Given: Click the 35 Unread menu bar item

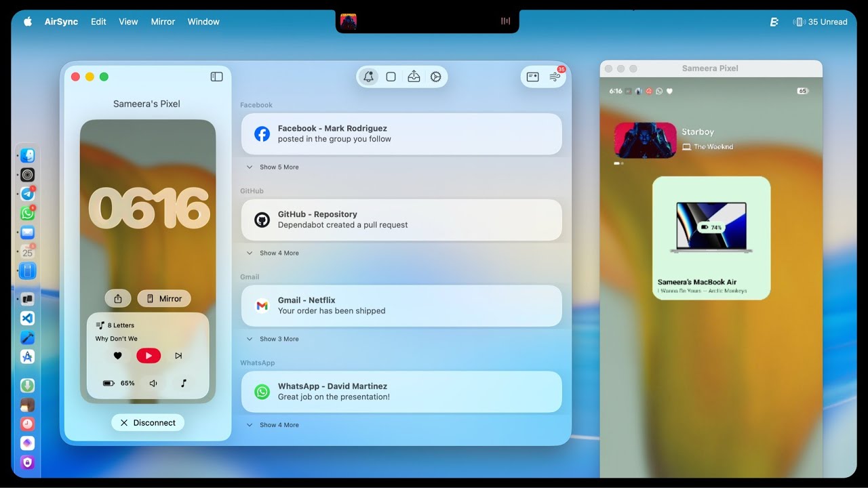Looking at the screenshot, I should click(x=821, y=22).
